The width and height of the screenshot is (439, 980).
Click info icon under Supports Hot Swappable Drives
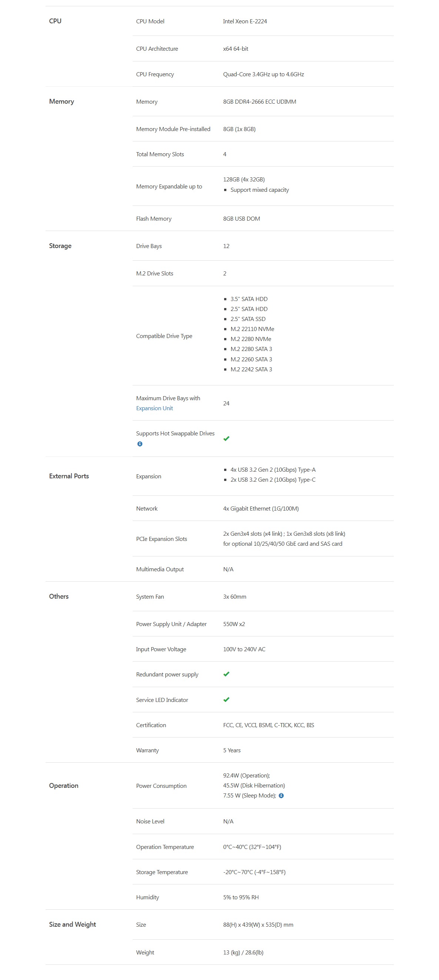[140, 444]
